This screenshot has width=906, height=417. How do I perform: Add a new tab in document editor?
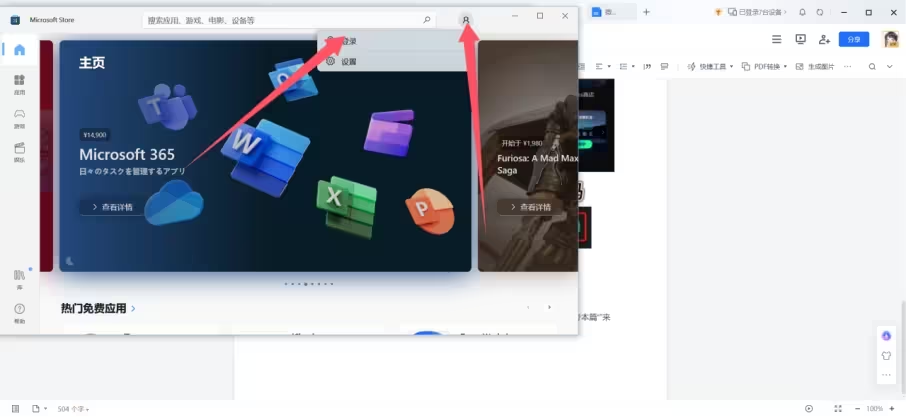coord(647,12)
